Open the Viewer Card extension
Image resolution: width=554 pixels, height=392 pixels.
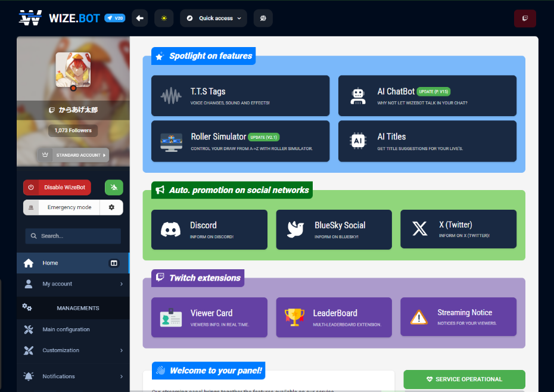[x=209, y=317]
